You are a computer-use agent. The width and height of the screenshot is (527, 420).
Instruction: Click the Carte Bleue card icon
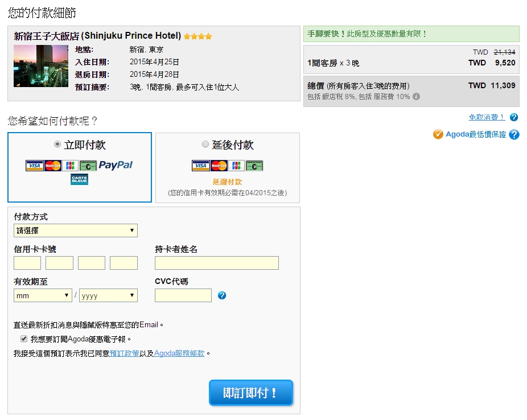click(80, 180)
